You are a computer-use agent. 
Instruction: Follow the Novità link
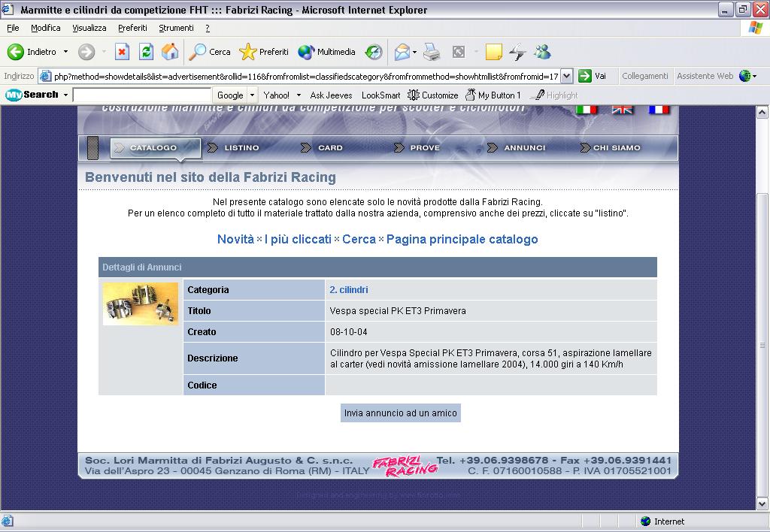click(x=235, y=240)
